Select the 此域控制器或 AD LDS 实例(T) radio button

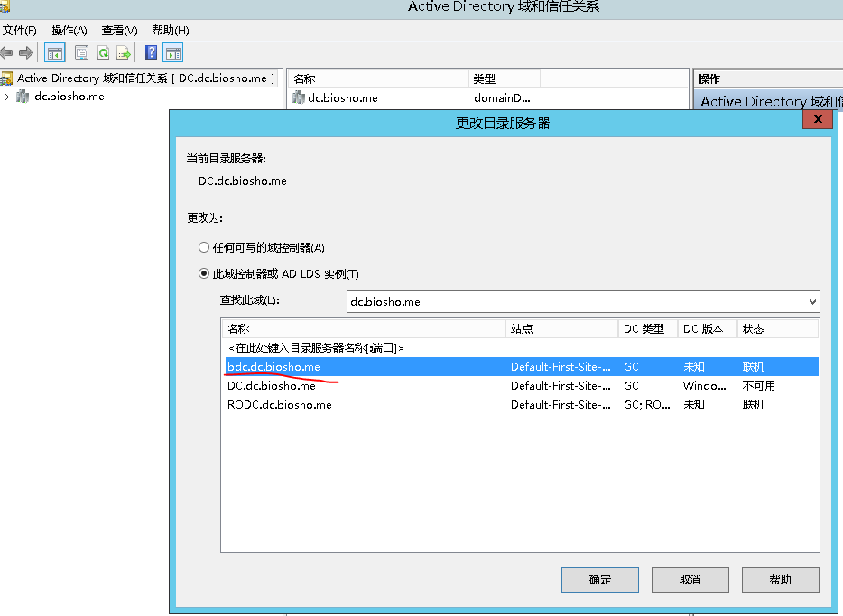point(204,273)
